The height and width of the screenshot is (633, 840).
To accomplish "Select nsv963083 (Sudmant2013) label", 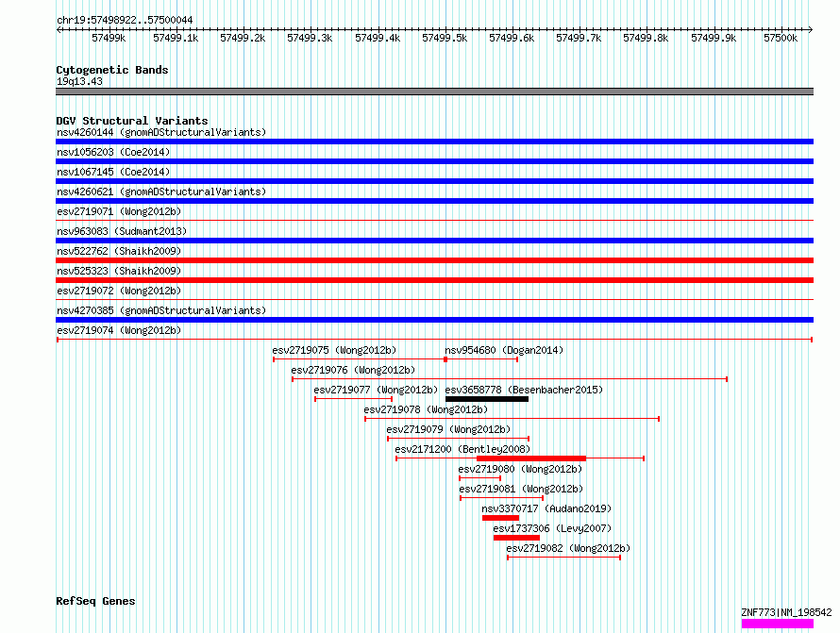I will pyautogui.click(x=122, y=231).
